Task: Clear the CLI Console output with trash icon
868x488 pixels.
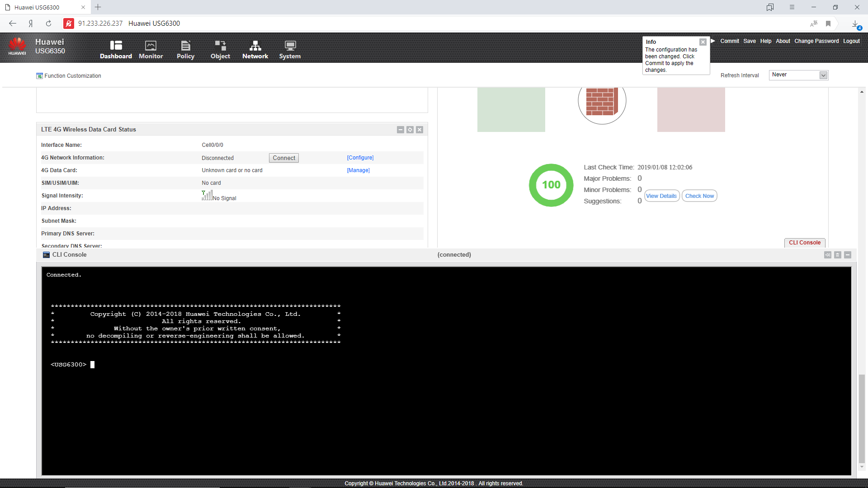Action: 838,255
